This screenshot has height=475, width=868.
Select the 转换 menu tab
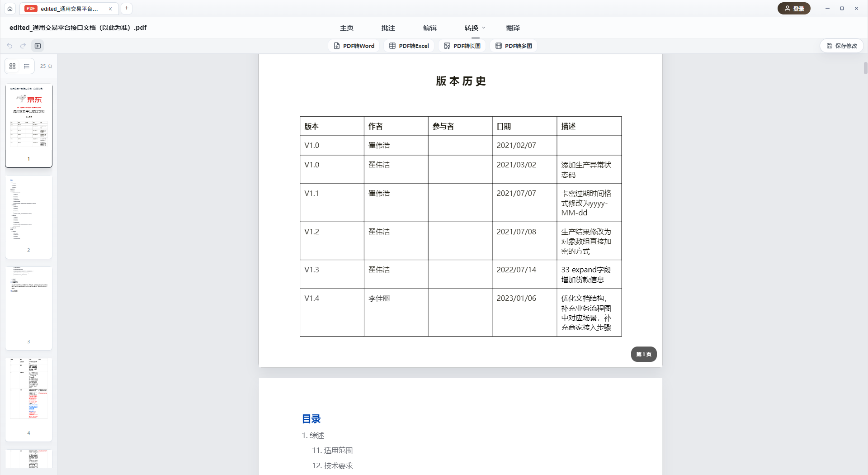[x=472, y=28]
